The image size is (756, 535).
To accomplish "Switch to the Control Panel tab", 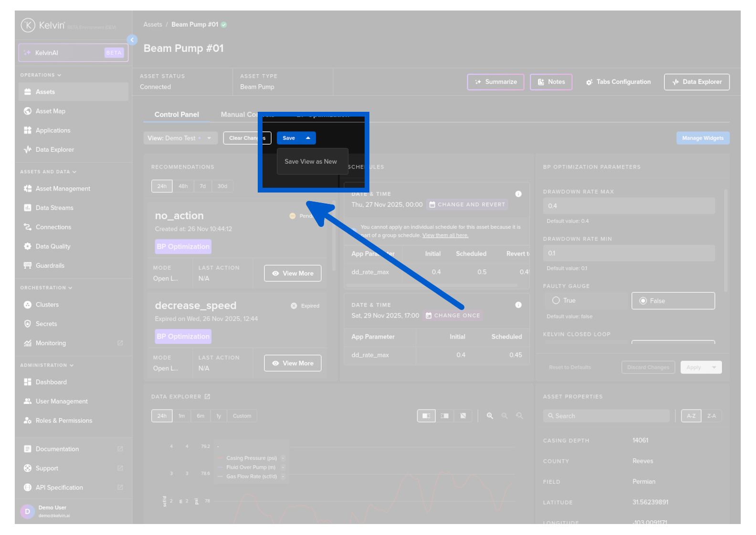I will [x=177, y=115].
